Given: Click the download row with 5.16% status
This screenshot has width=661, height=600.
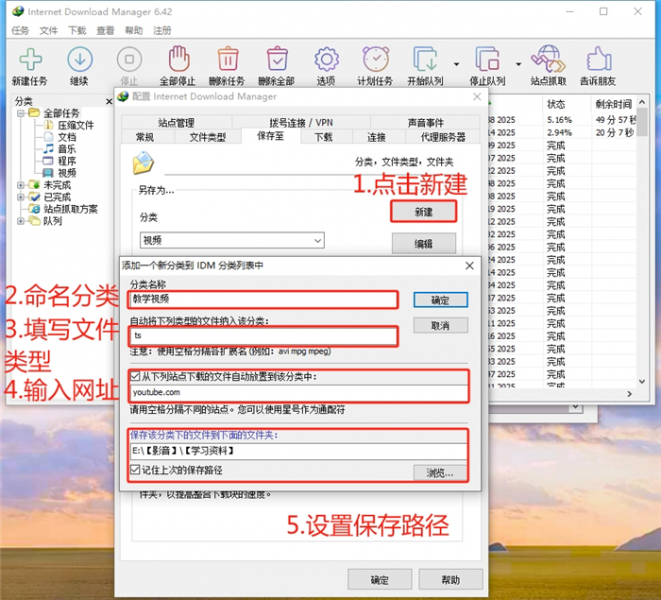Looking at the screenshot, I should point(562,120).
